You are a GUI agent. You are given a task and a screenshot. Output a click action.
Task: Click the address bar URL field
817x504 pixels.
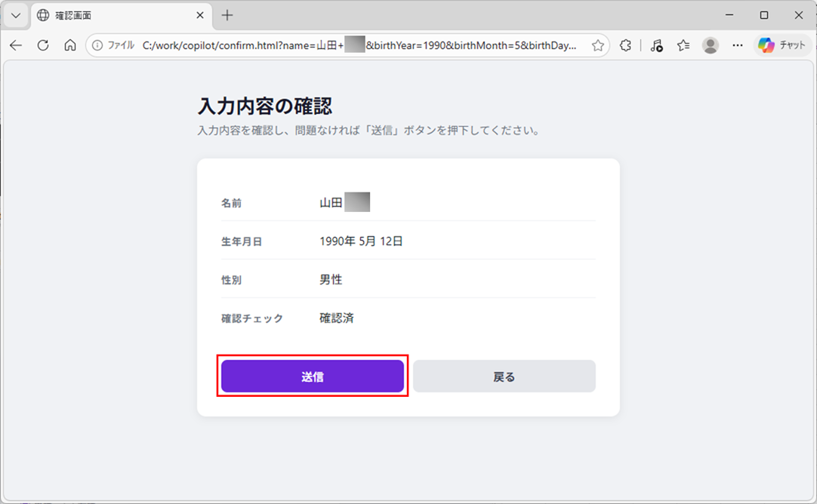point(359,45)
